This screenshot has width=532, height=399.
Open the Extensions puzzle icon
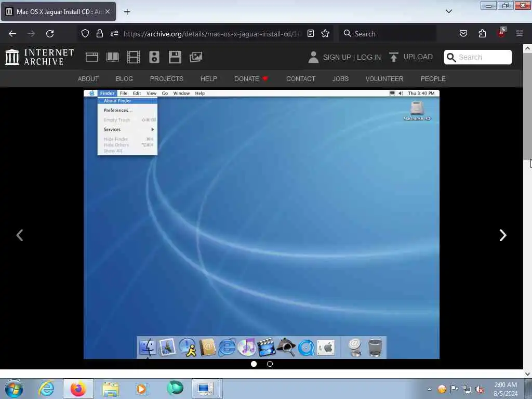(x=482, y=33)
